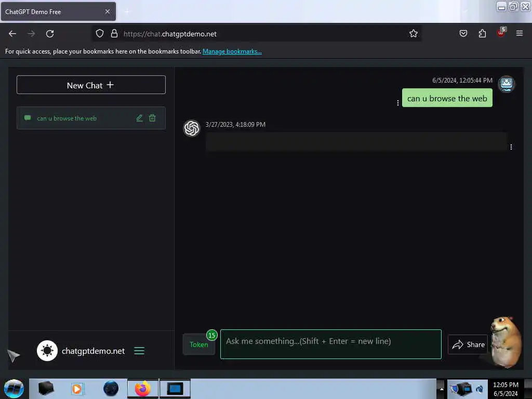Launch the media player taskbar icon
This screenshot has height=399, width=532.
click(x=77, y=389)
